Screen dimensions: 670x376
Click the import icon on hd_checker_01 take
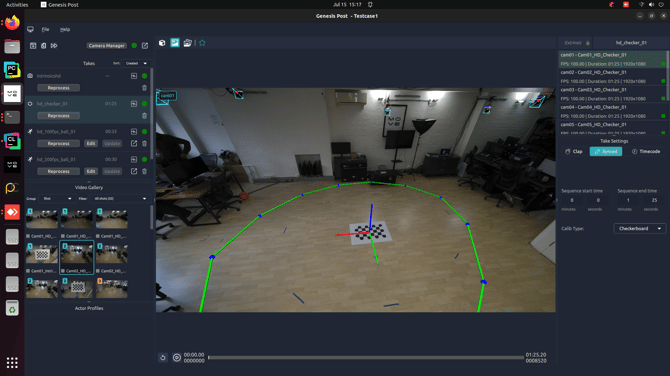tap(134, 103)
